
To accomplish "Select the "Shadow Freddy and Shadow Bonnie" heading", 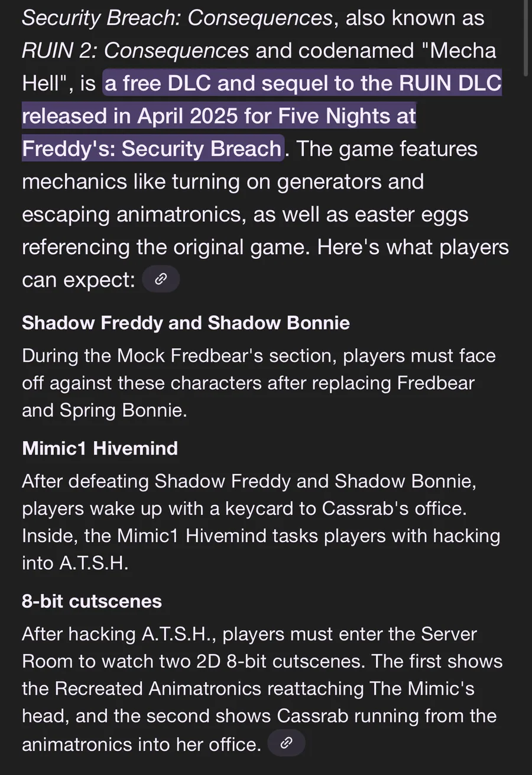I will (186, 323).
